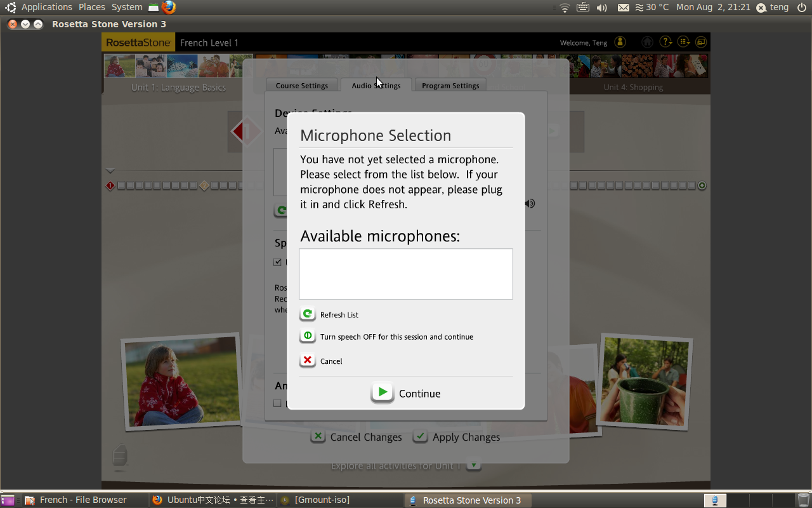This screenshot has height=508, width=812.
Task: Switch to the [Gmount-iso] taskbar window
Action: click(x=340, y=500)
